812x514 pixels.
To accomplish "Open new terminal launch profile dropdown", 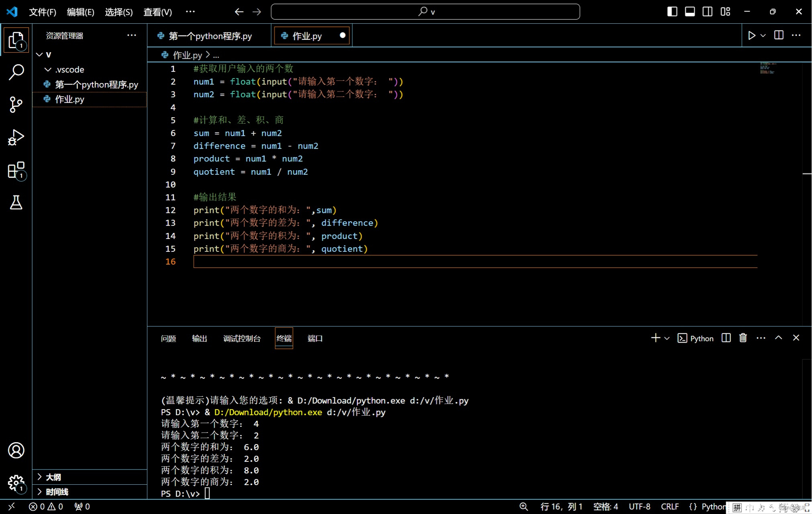I will coord(667,338).
